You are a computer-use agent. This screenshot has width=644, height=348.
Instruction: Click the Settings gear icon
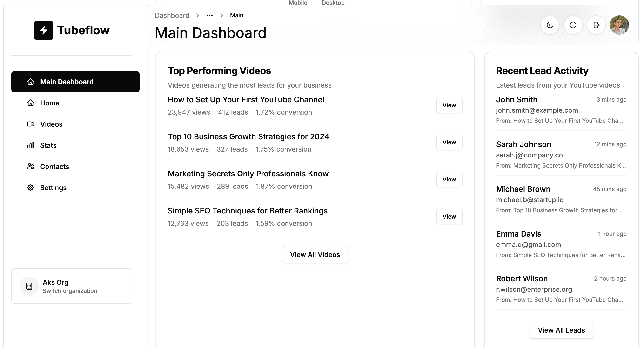tap(31, 188)
